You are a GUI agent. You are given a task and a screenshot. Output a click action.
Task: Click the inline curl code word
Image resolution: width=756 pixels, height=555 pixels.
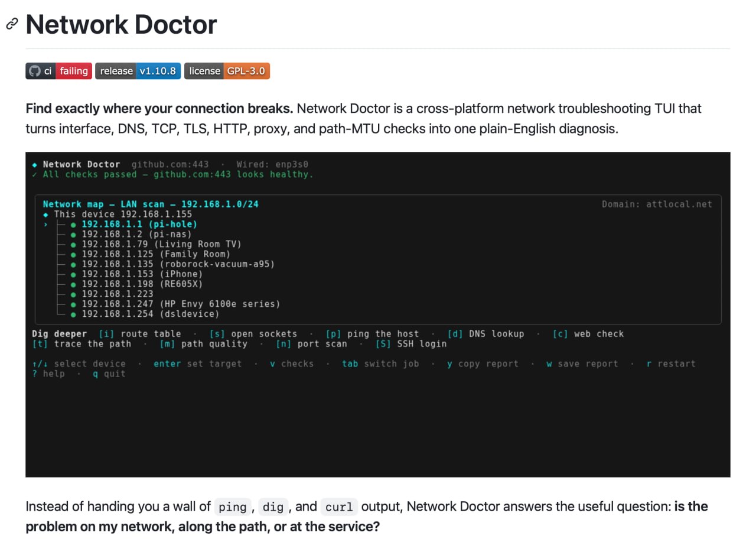click(339, 507)
